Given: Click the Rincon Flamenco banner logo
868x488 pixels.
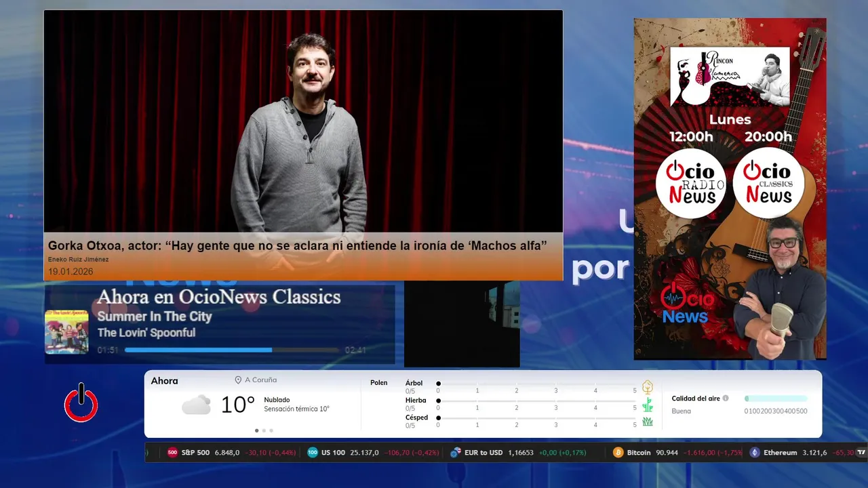Looking at the screenshot, I should click(730, 77).
